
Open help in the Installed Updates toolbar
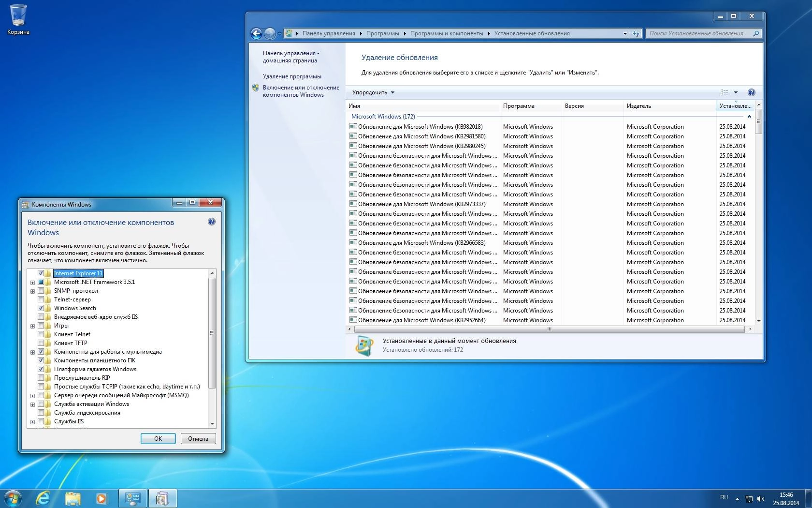[751, 92]
